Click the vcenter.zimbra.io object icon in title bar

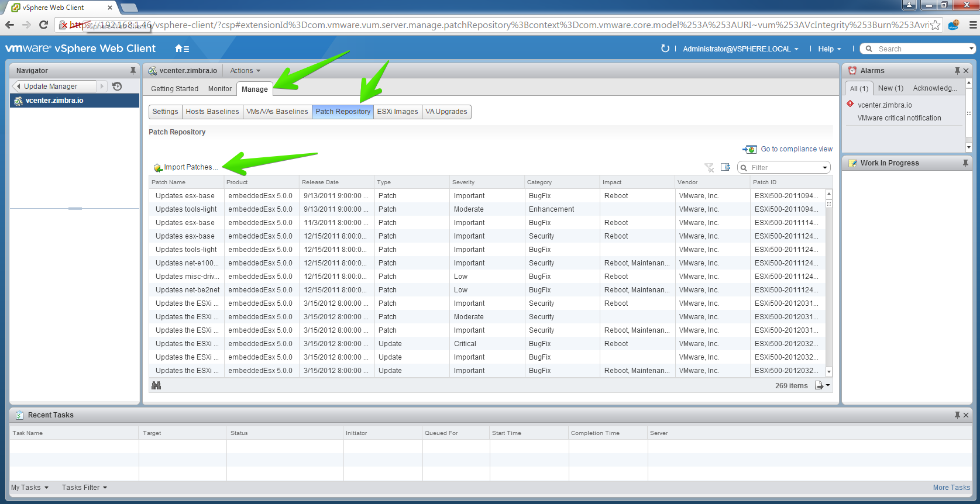(x=153, y=71)
